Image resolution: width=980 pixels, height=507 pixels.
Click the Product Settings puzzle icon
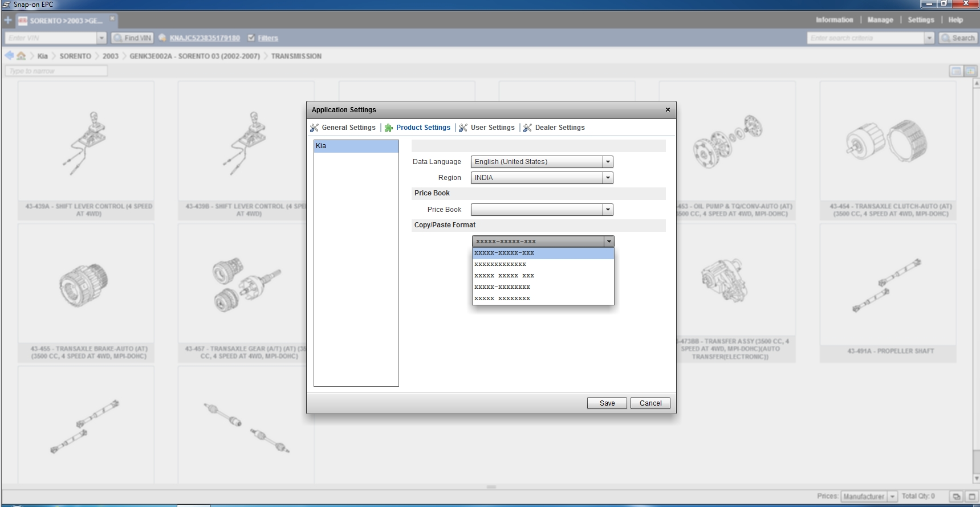coord(389,128)
